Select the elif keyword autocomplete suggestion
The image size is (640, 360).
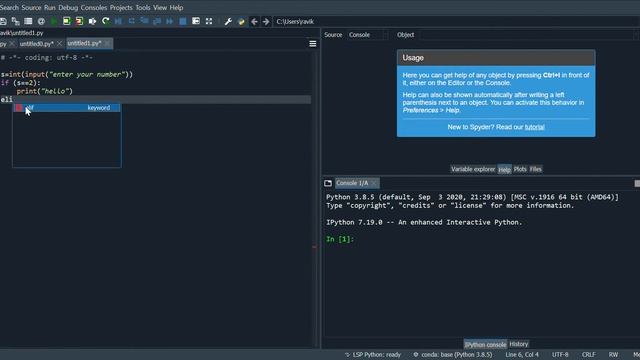[x=67, y=108]
